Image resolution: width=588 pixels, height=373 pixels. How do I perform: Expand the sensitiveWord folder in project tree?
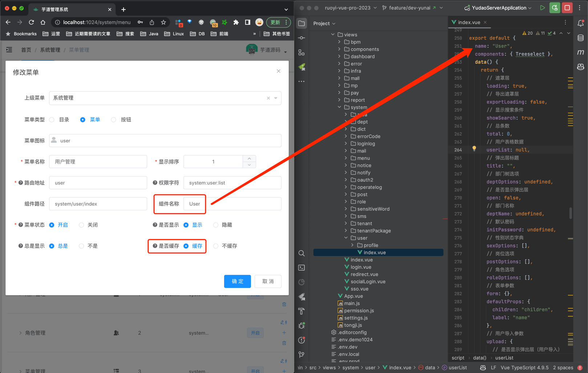[346, 209]
